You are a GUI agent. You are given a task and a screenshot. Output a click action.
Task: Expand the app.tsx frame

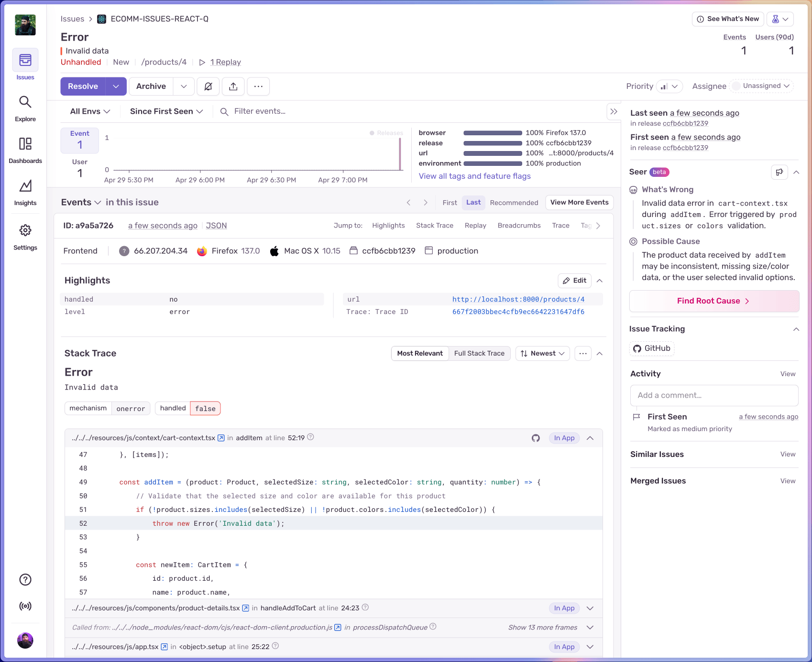[x=590, y=647]
